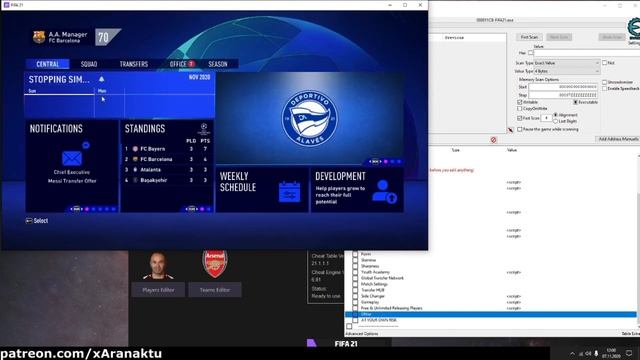Toggle the Fast Scan checkbox
This screenshot has height=360, width=640.
click(520, 118)
